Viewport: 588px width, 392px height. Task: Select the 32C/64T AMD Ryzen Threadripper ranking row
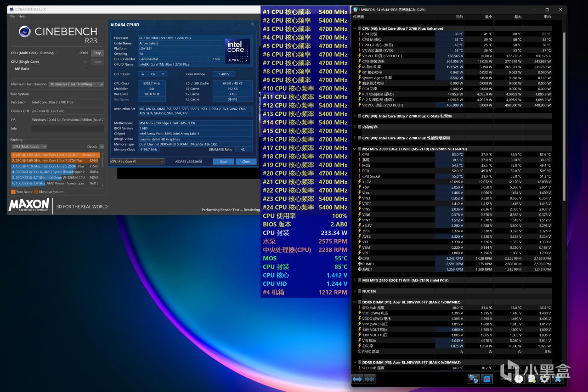[x=55, y=172]
